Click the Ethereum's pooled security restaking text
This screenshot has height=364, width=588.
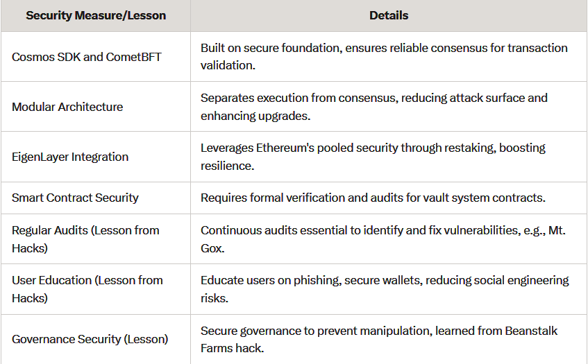pyautogui.click(x=373, y=157)
